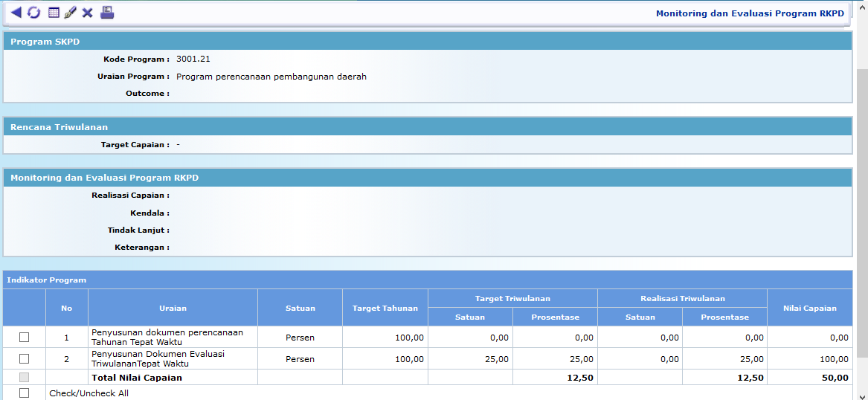Tick checkbox for indicator row 1
This screenshot has width=868, height=400.
click(25, 337)
